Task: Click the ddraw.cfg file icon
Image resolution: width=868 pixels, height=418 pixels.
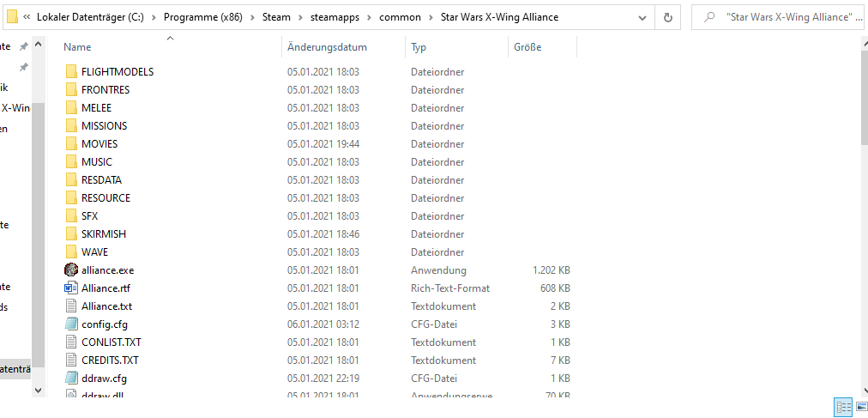Action: pyautogui.click(x=71, y=379)
